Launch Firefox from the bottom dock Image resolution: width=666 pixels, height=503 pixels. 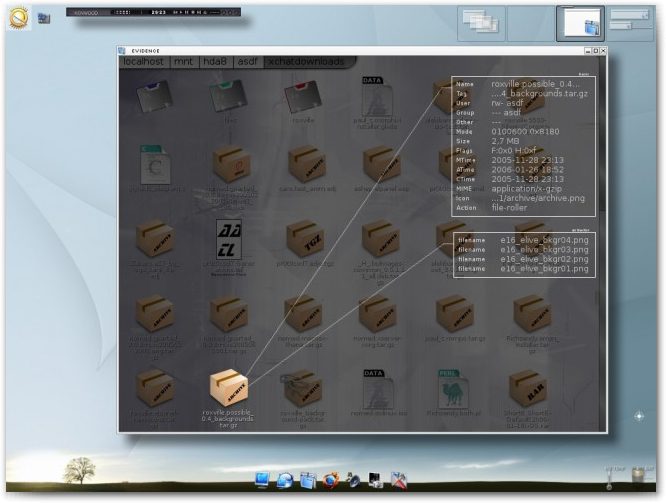330,480
